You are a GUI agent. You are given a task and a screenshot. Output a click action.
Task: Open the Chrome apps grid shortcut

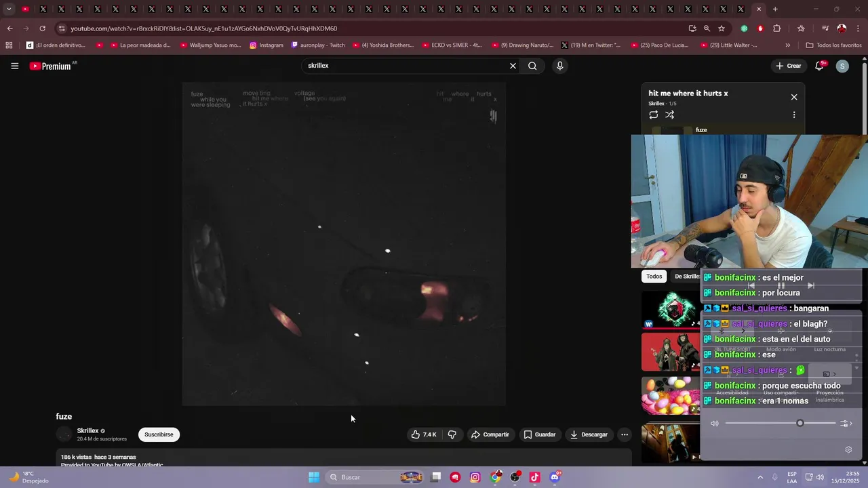9,45
